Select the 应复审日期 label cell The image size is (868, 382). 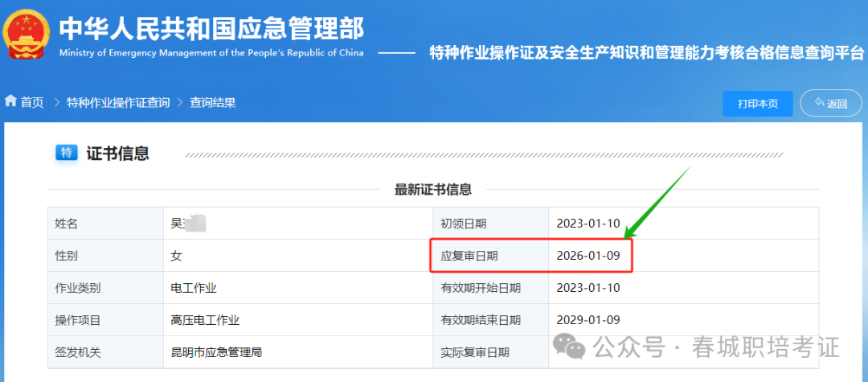click(490, 256)
